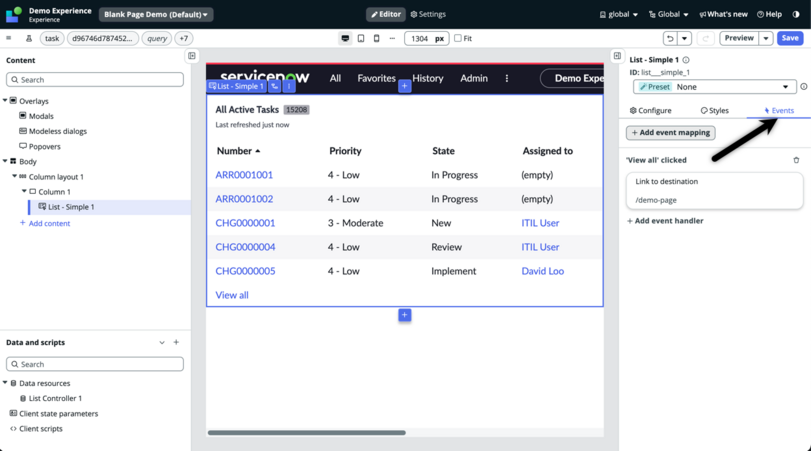
Task: Click the canvas horizontal scrollbar
Action: click(306, 433)
